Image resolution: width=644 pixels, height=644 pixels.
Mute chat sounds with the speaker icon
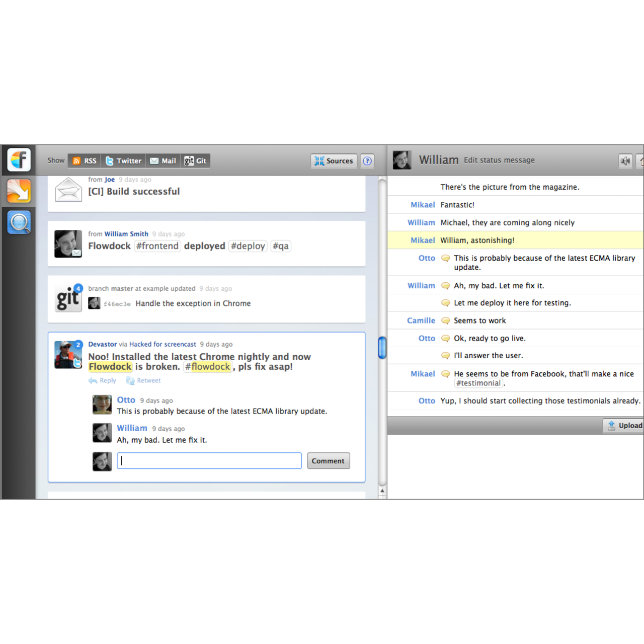click(625, 160)
